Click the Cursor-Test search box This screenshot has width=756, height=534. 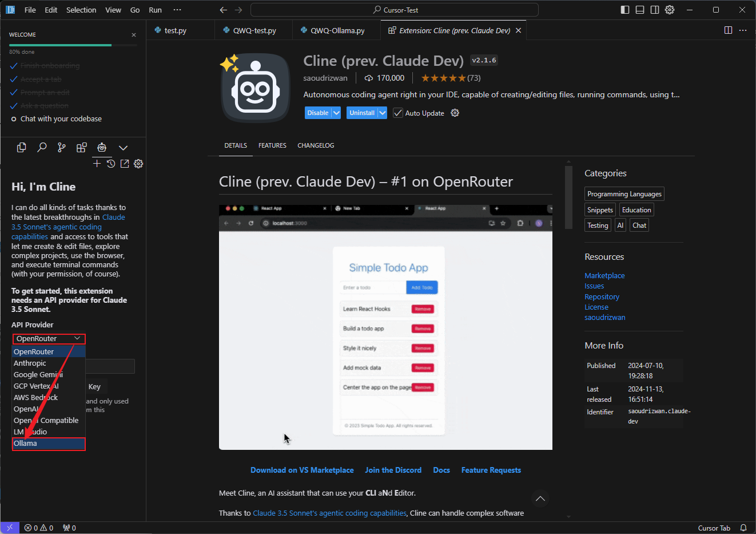tap(395, 10)
